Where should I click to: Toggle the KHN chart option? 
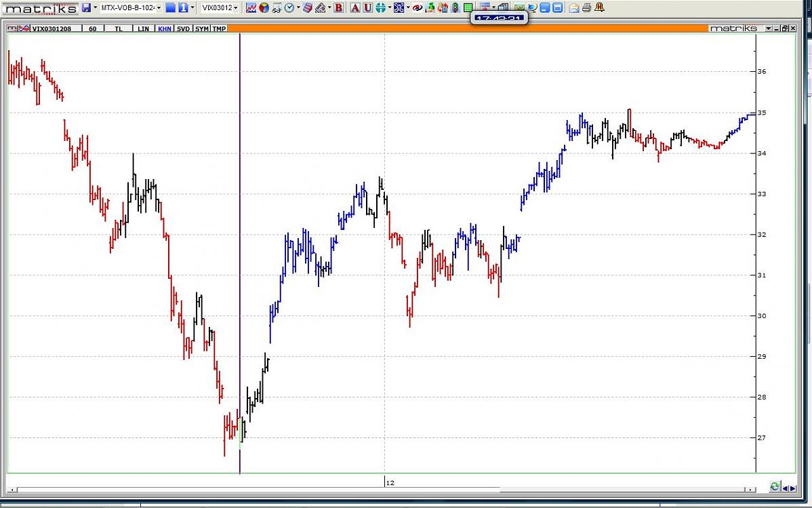(x=165, y=28)
